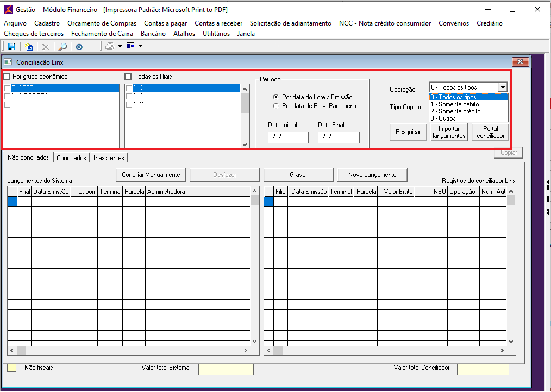This screenshot has width=551, height=392.
Task: Click the printer toolbar icon
Action: 110,47
